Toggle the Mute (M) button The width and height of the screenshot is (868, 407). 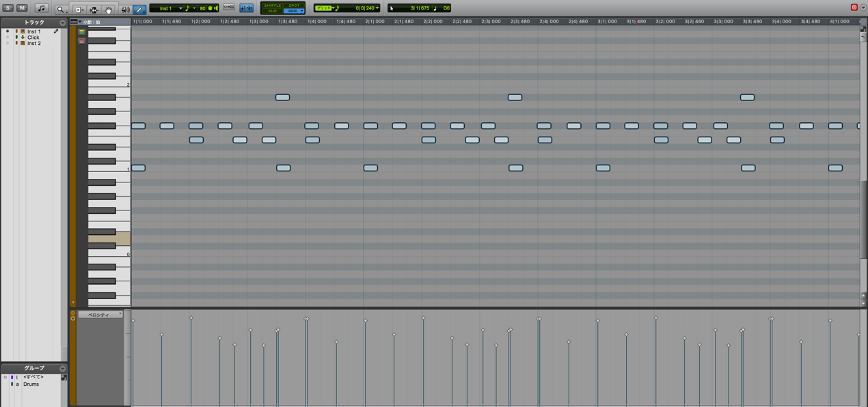point(23,8)
